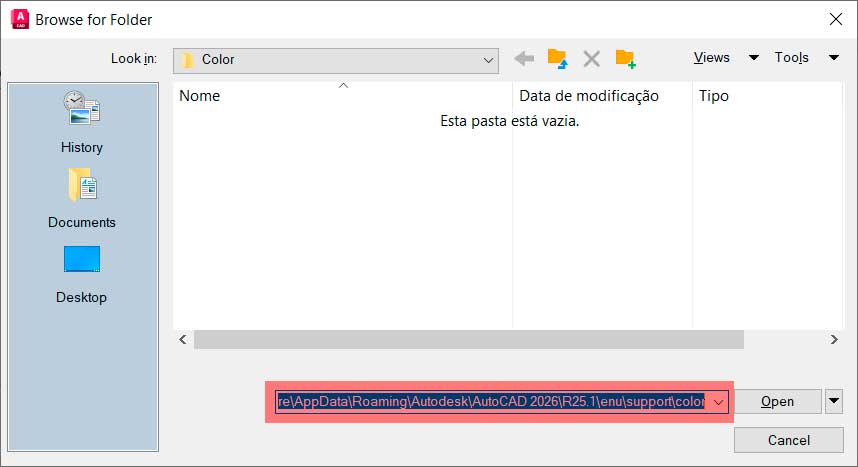
Task: Create a new folder with plus icon
Action: 625,59
